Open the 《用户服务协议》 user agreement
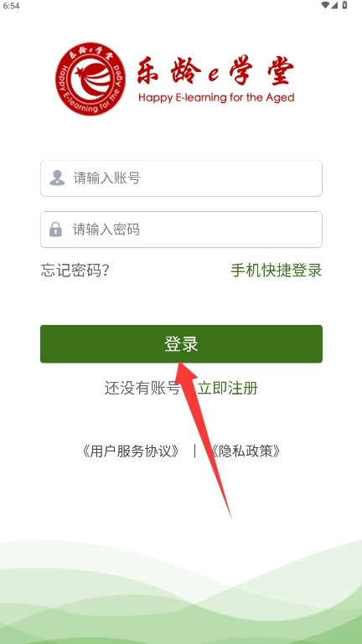362x644 pixels. [131, 451]
